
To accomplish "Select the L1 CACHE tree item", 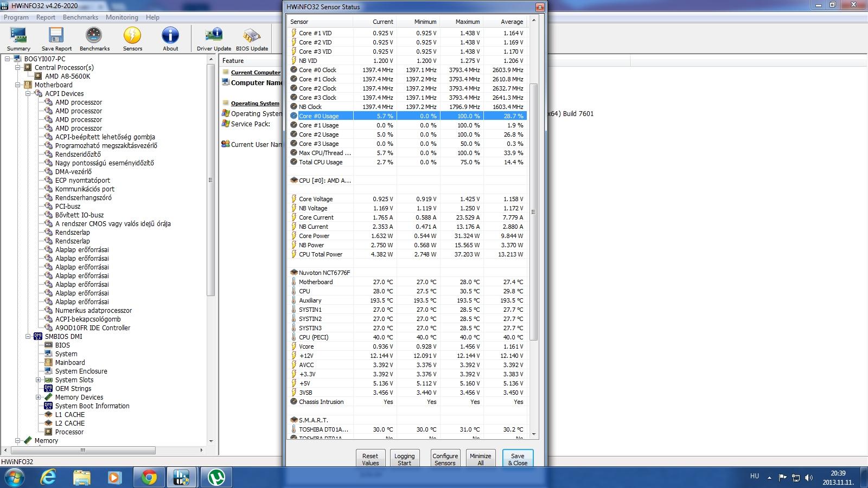I will point(70,415).
